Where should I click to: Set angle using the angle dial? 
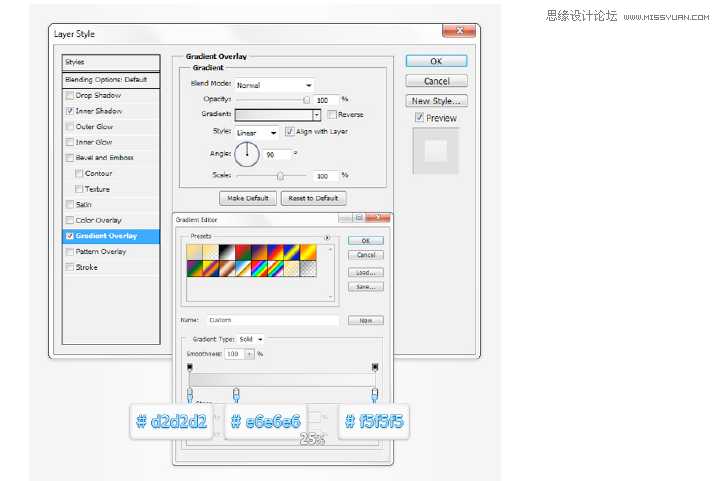246,154
